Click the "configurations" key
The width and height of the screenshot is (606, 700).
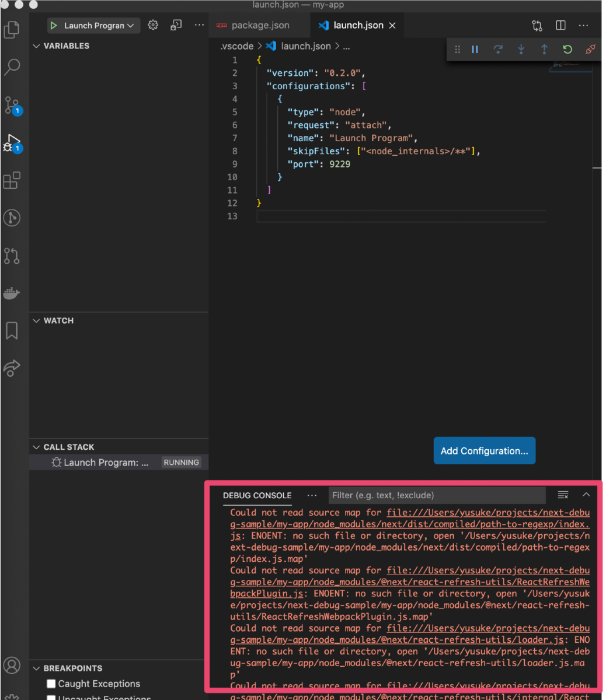pyautogui.click(x=308, y=86)
